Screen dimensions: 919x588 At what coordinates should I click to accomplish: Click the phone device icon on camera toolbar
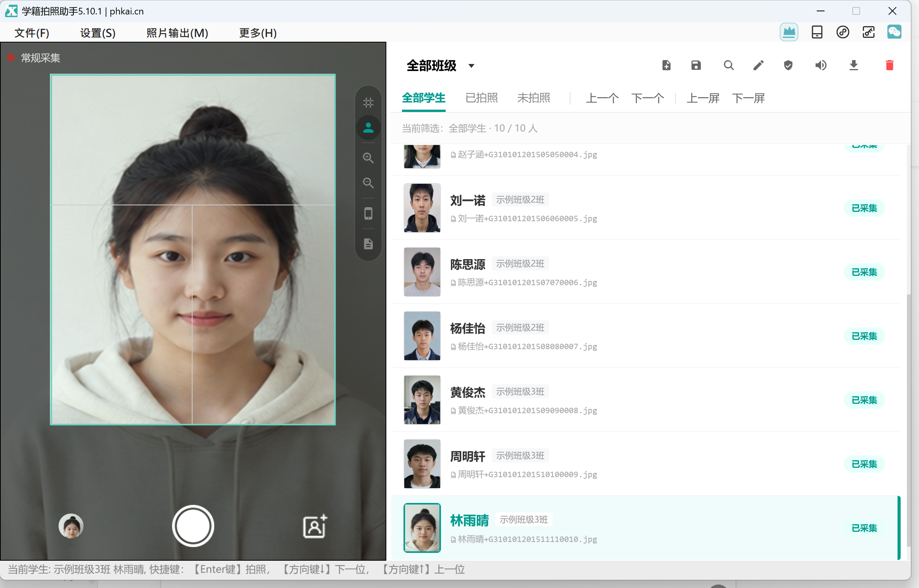368,213
